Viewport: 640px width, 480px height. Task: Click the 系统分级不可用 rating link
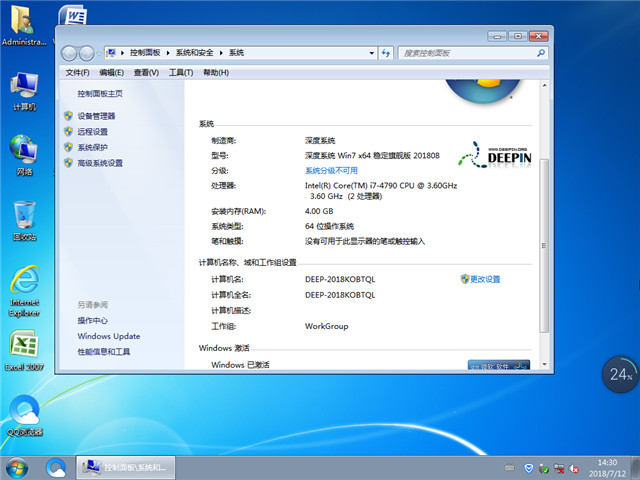[331, 170]
